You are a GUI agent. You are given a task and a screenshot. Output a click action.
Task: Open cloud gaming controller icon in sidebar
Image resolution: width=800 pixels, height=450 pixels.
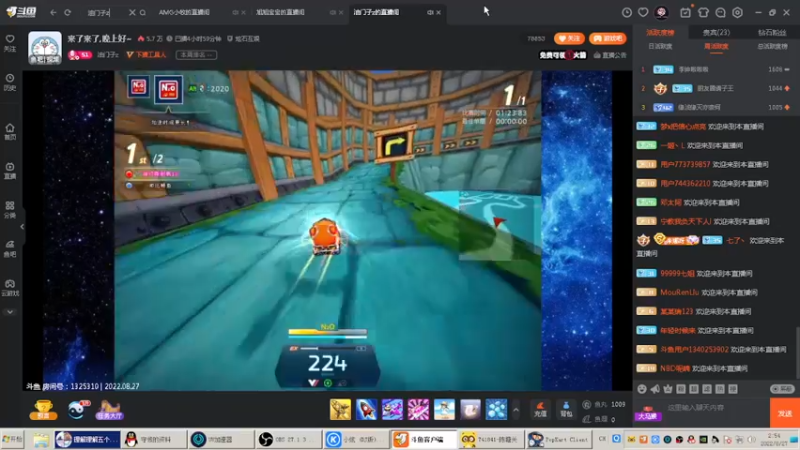[10, 287]
